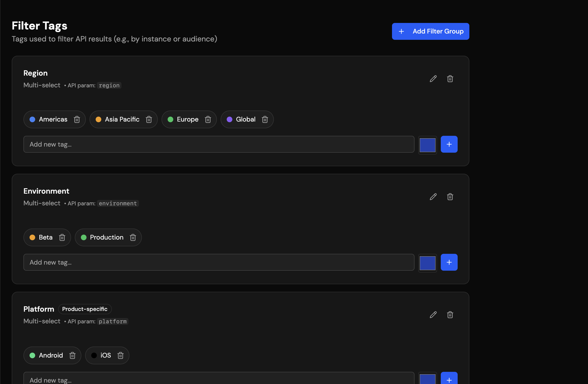Click the plus icon in Region group
Image resolution: width=588 pixels, height=384 pixels.
(449, 144)
